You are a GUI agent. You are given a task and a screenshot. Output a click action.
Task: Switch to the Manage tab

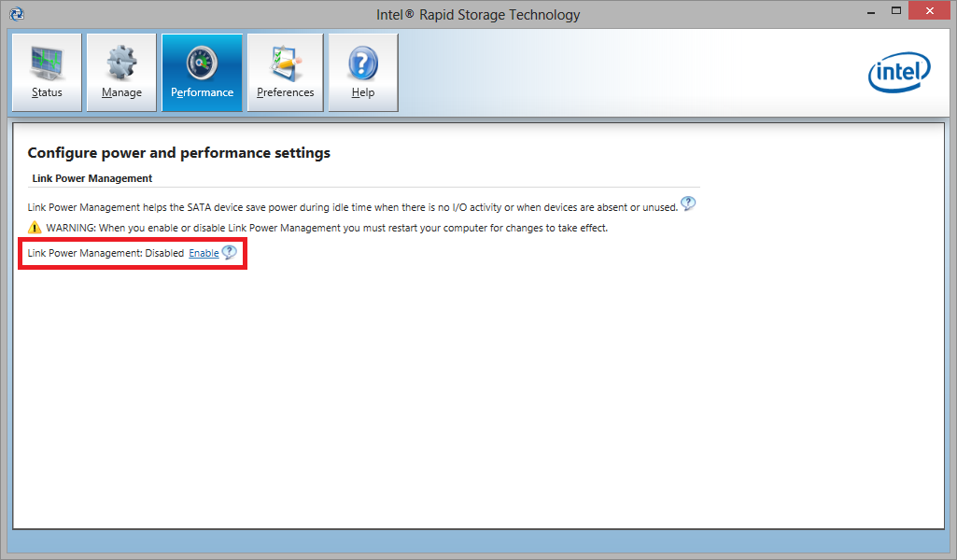[121, 73]
